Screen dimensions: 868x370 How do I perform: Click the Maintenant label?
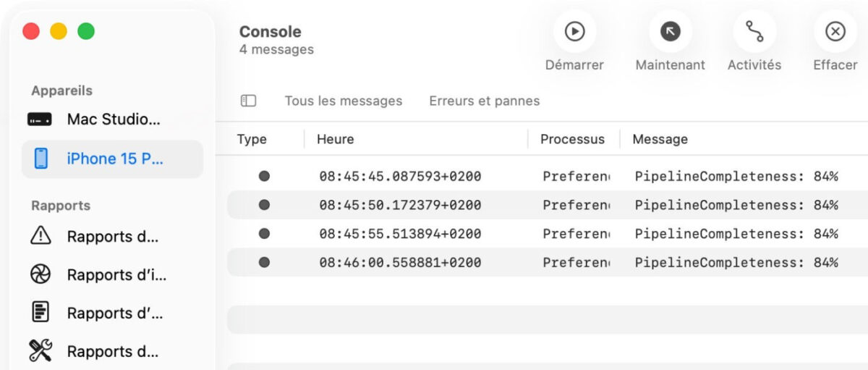pyautogui.click(x=671, y=64)
